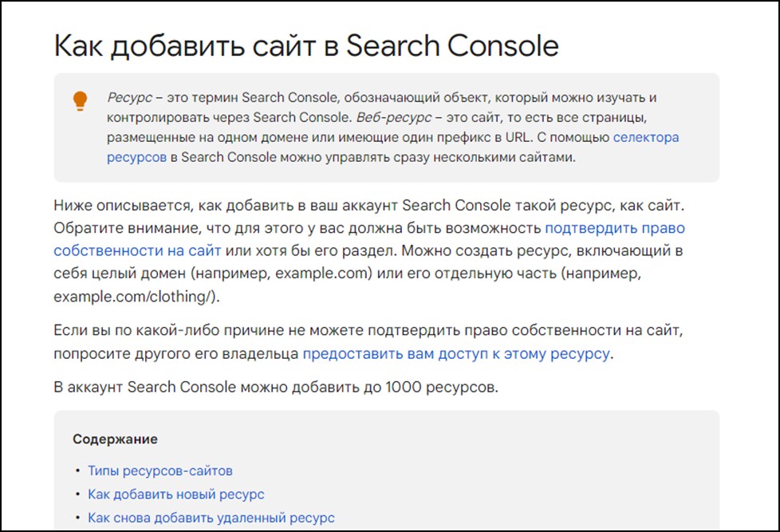
Task: Click the bullet beside "Как добавить новый ресурс"
Action: pyautogui.click(x=77, y=495)
